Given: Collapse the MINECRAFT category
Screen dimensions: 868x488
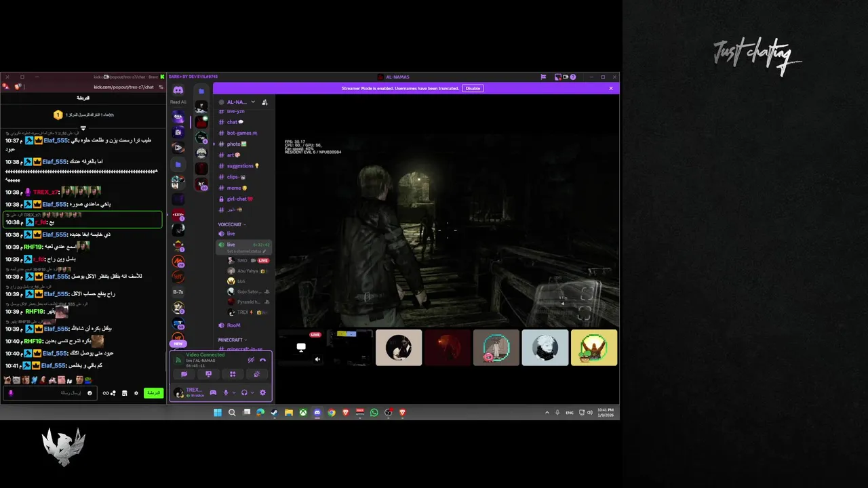Looking at the screenshot, I should click(233, 340).
